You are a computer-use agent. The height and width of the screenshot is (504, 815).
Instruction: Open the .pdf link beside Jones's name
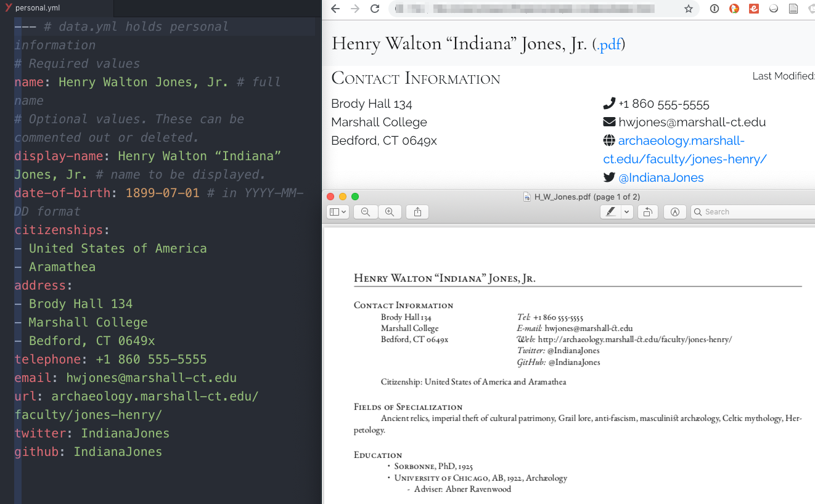[609, 44]
